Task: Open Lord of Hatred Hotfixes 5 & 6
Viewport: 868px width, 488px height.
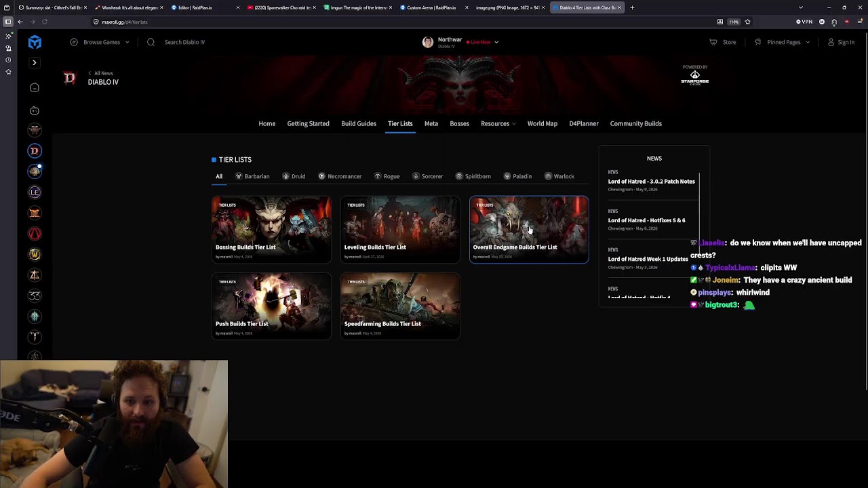Action: pos(646,220)
